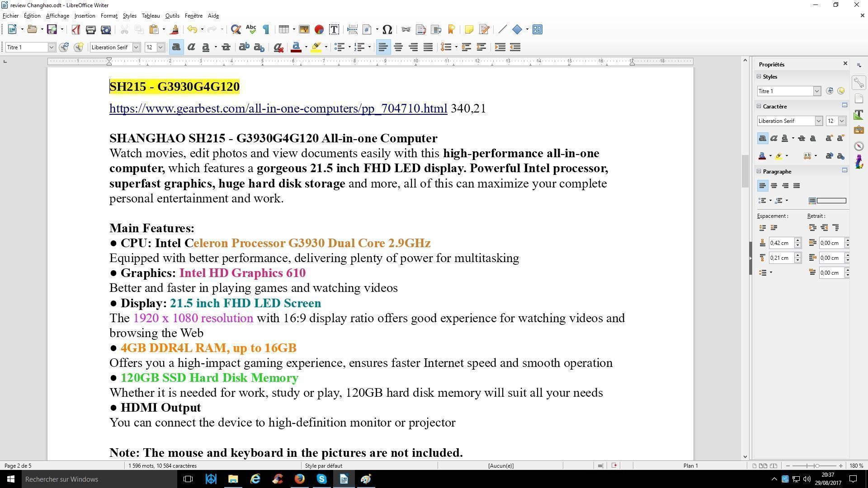Open the paragraph style dropdown Titre 1
The image size is (868, 488).
click(x=52, y=47)
